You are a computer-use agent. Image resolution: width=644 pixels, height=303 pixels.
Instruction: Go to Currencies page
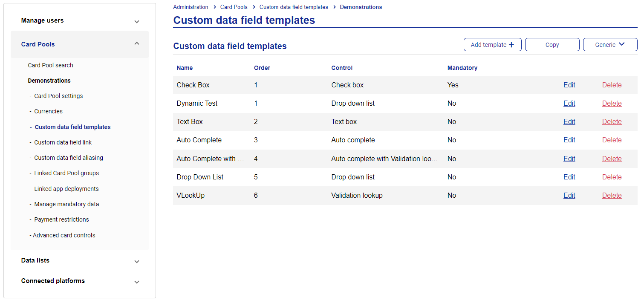tap(48, 111)
